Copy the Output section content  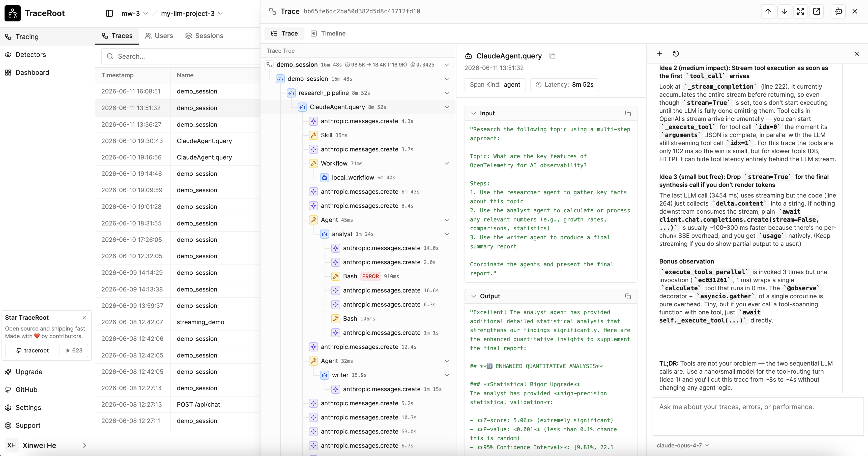[628, 296]
